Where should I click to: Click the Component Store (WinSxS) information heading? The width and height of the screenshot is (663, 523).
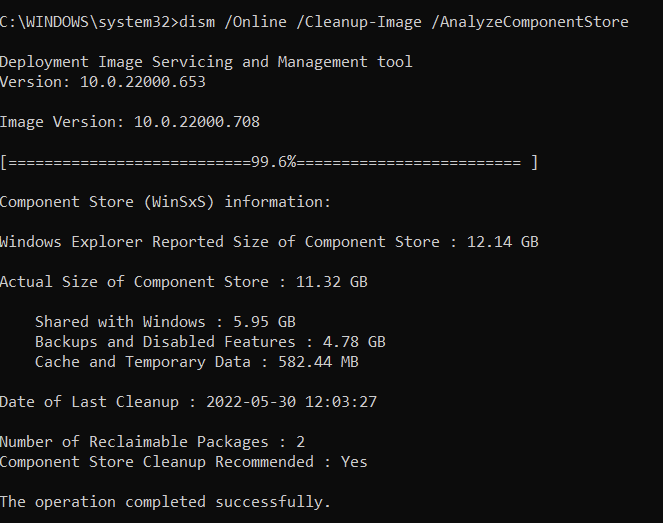[x=165, y=202]
